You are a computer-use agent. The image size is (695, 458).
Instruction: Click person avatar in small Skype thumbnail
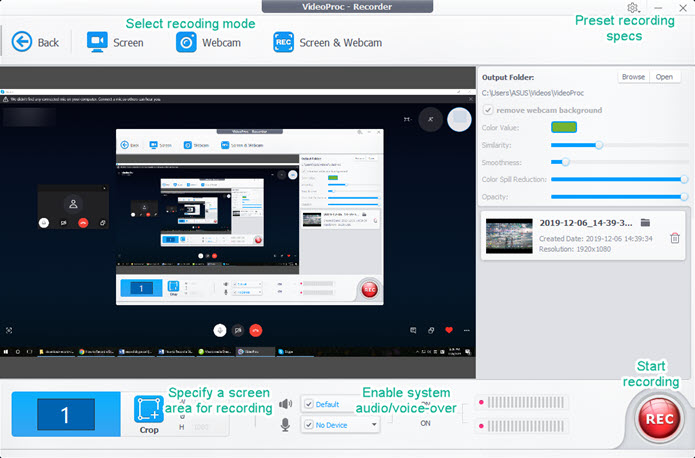73,204
